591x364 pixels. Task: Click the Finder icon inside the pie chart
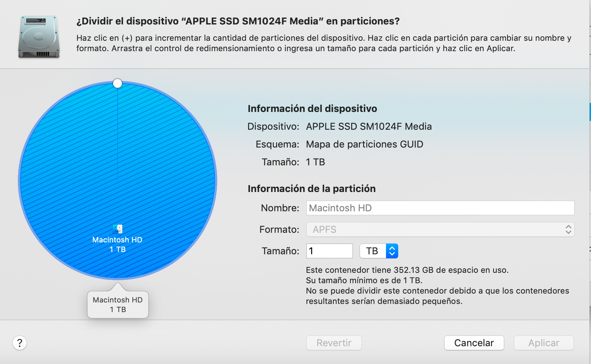point(118,229)
